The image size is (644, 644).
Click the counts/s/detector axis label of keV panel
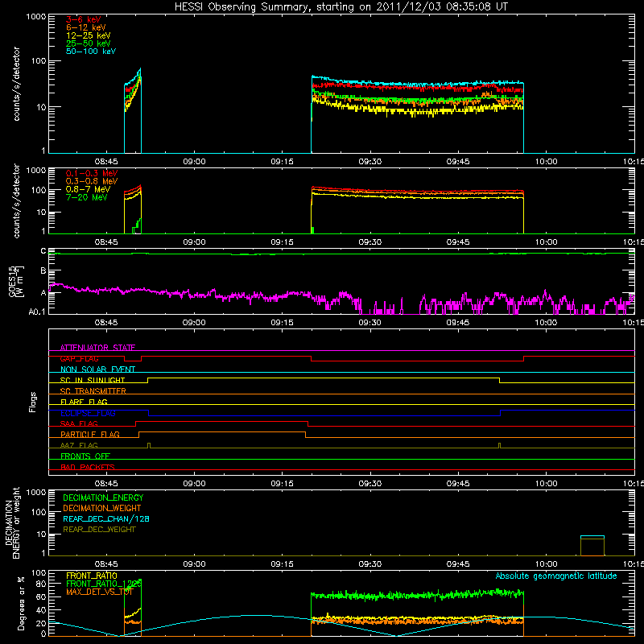click(x=16, y=84)
